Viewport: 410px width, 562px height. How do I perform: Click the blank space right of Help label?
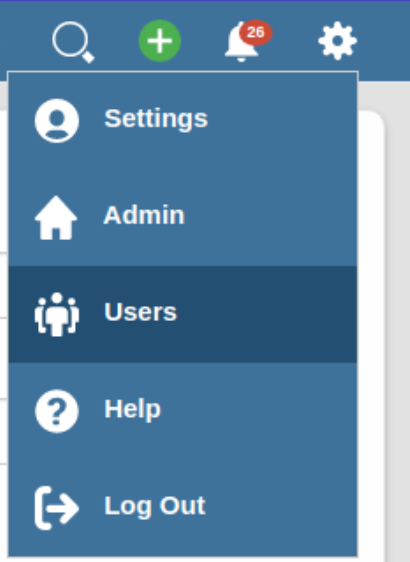tap(259, 411)
